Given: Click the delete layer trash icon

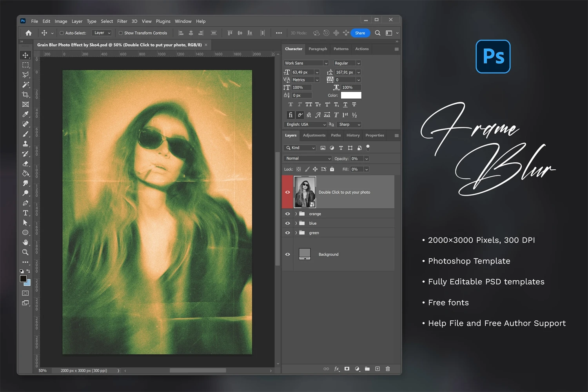Looking at the screenshot, I should click(388, 369).
